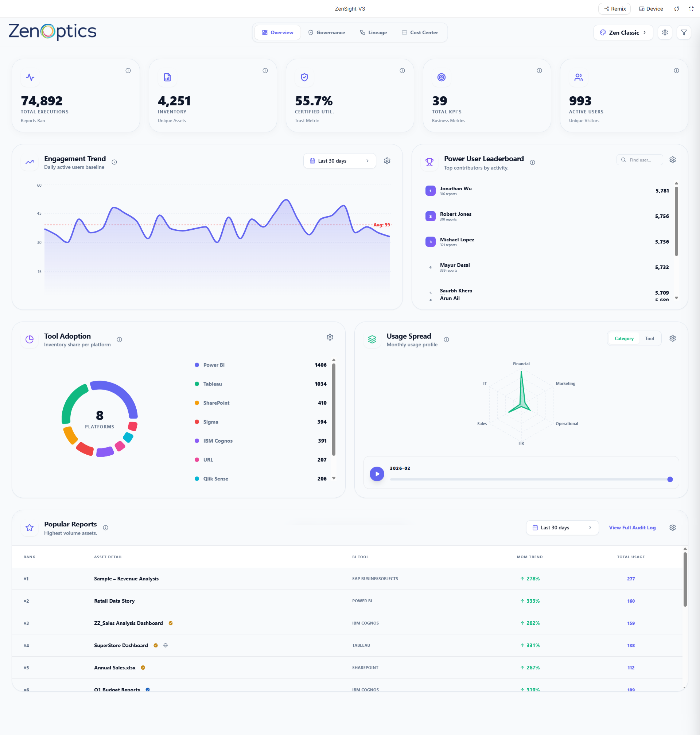This screenshot has height=735, width=700.
Task: Click Tool Adoption settings gear icon
Action: click(330, 337)
